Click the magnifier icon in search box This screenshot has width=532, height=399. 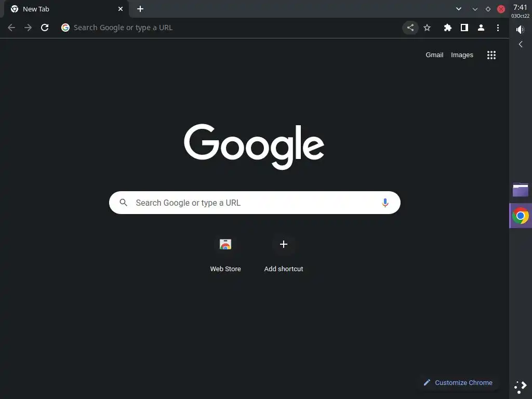(124, 203)
